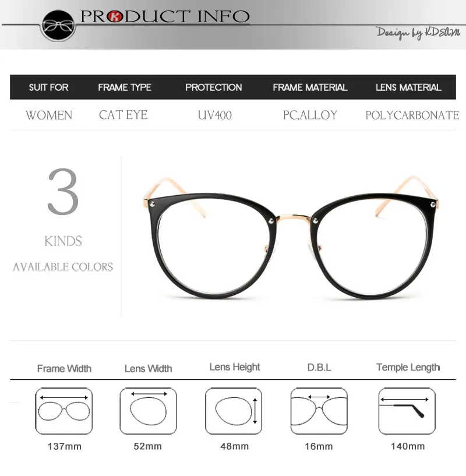Select the D.B.L bridge distance diagram icon
This screenshot has width=466, height=476.
click(319, 411)
